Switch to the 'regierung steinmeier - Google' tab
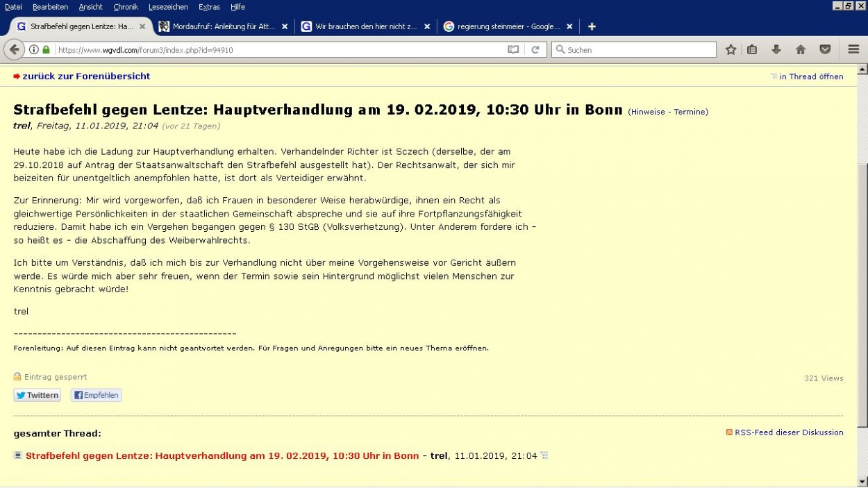868x488 pixels. click(507, 26)
